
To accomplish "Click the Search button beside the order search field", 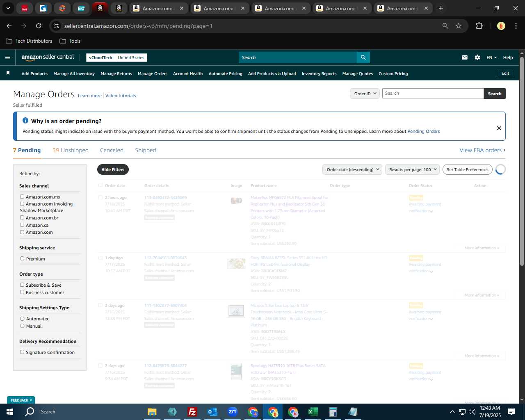I will point(495,94).
